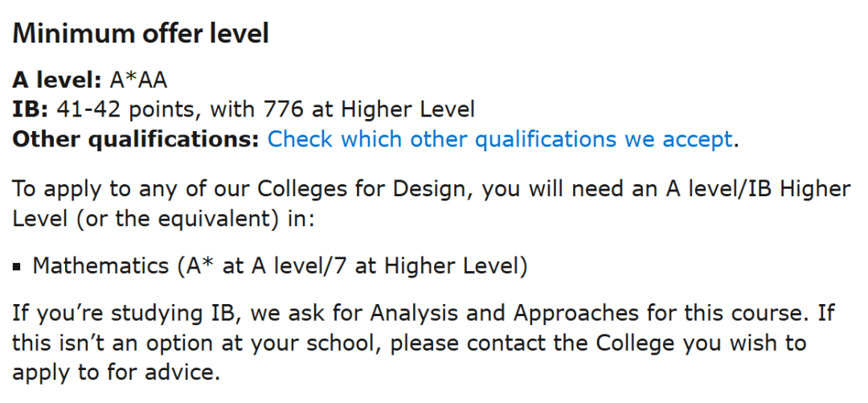The image size is (868, 403).
Task: Click the word 'Mathematics' in the bullet
Action: [100, 266]
